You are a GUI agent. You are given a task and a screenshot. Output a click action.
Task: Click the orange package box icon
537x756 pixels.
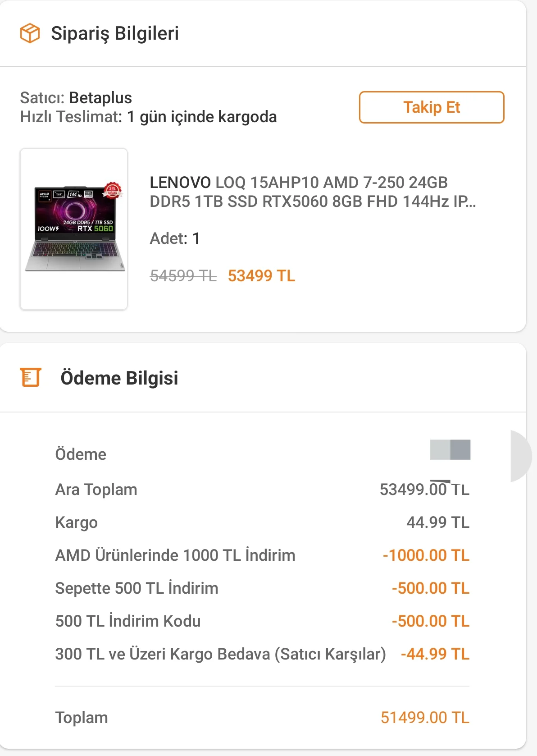(x=30, y=33)
